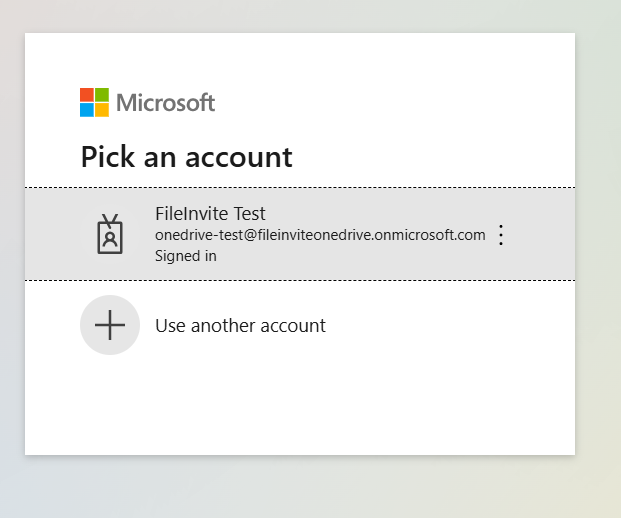Select the FileInvite Test account name
Viewport: 621px width, 518px height.
tap(210, 214)
